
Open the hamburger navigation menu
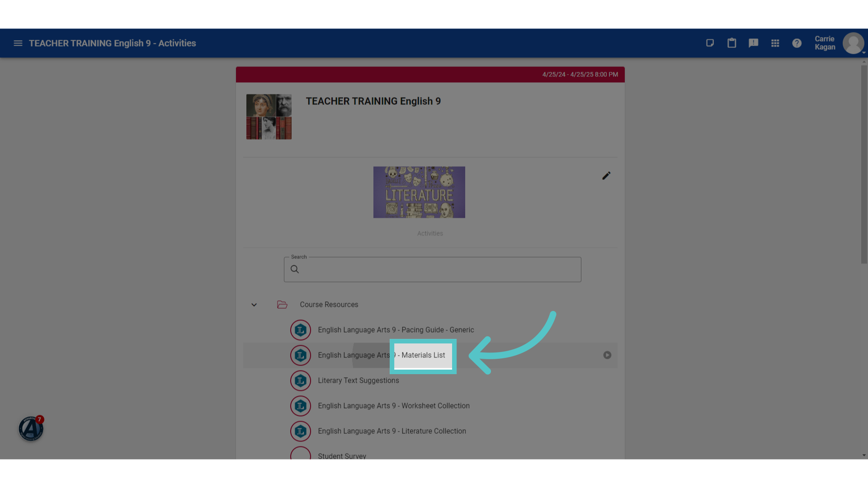click(18, 43)
